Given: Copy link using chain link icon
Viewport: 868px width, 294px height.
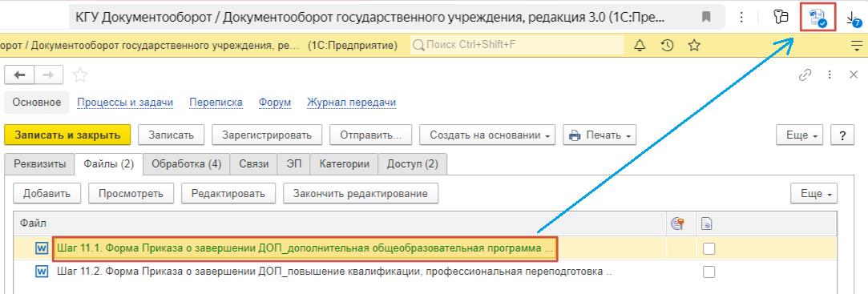Looking at the screenshot, I should [x=805, y=75].
